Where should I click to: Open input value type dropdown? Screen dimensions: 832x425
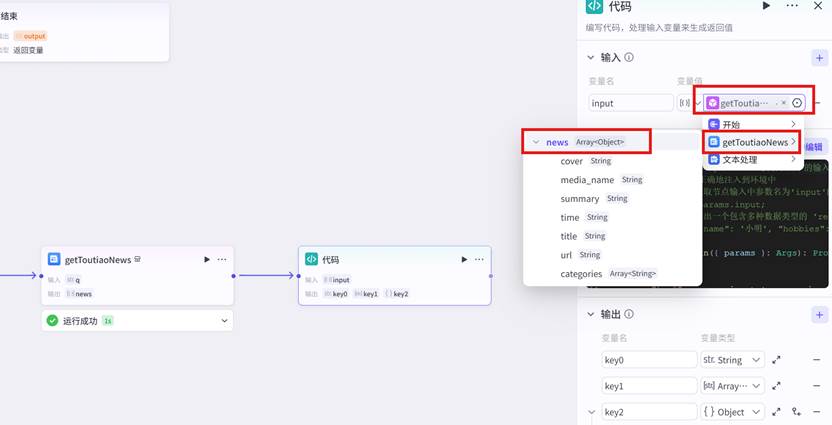pyautogui.click(x=689, y=103)
